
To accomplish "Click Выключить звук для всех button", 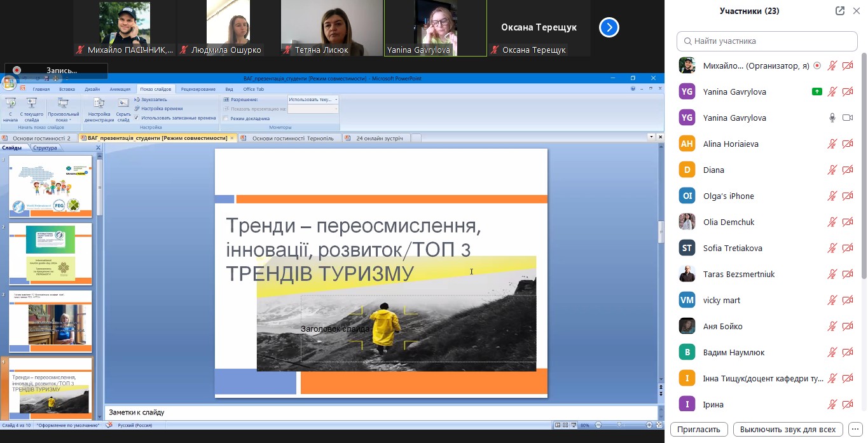I will click(788, 429).
